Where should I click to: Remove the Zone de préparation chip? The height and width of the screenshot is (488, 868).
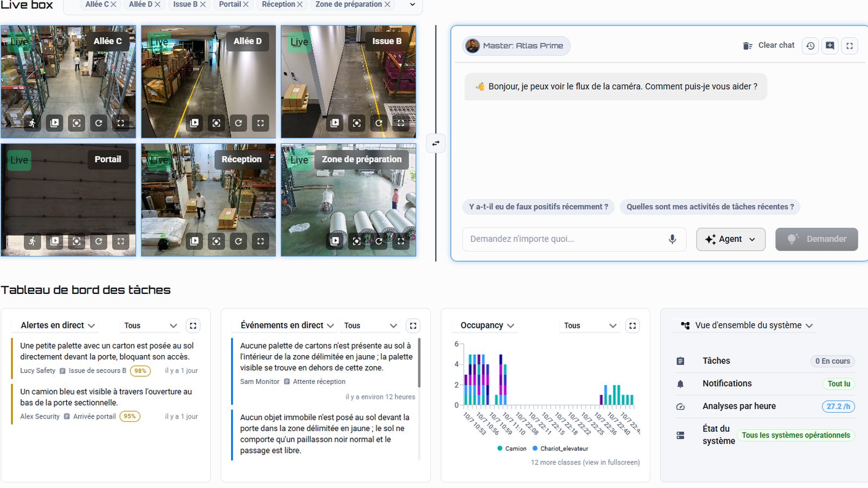click(387, 4)
